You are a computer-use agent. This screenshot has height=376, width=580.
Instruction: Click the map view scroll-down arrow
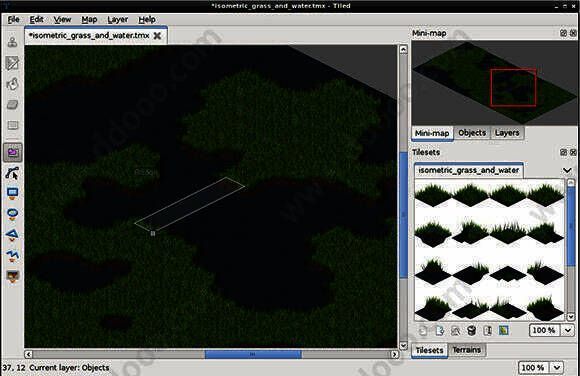pos(403,345)
